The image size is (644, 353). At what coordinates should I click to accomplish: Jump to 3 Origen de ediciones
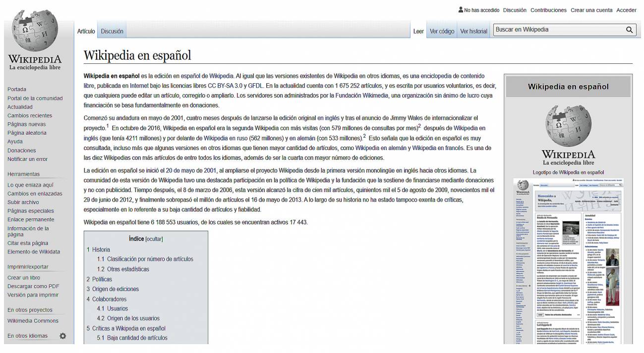(x=113, y=289)
